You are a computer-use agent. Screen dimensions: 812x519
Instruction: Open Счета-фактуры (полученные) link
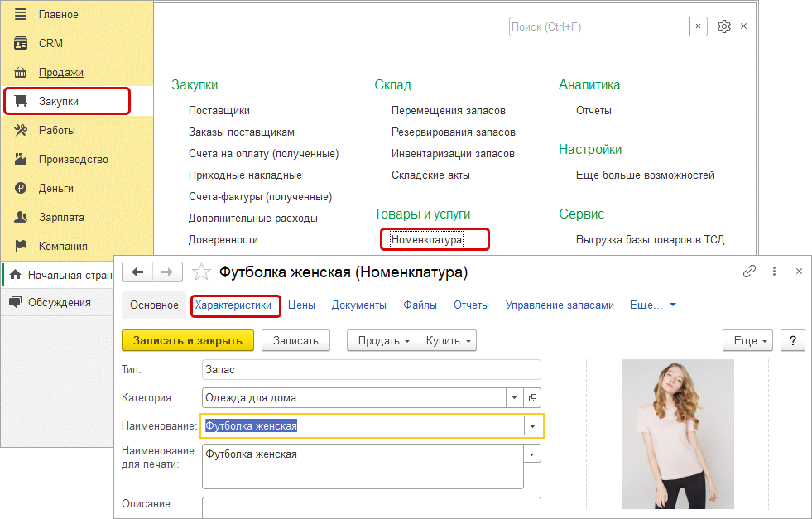(x=261, y=196)
